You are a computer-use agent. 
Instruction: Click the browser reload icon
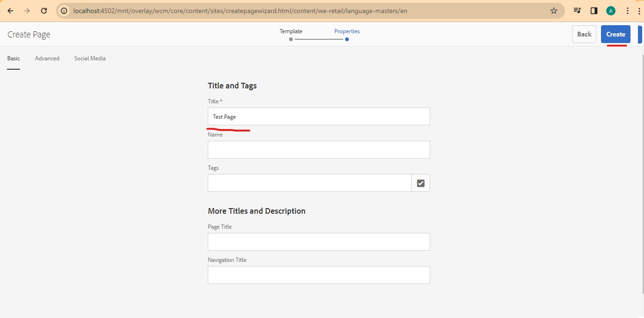pos(44,10)
